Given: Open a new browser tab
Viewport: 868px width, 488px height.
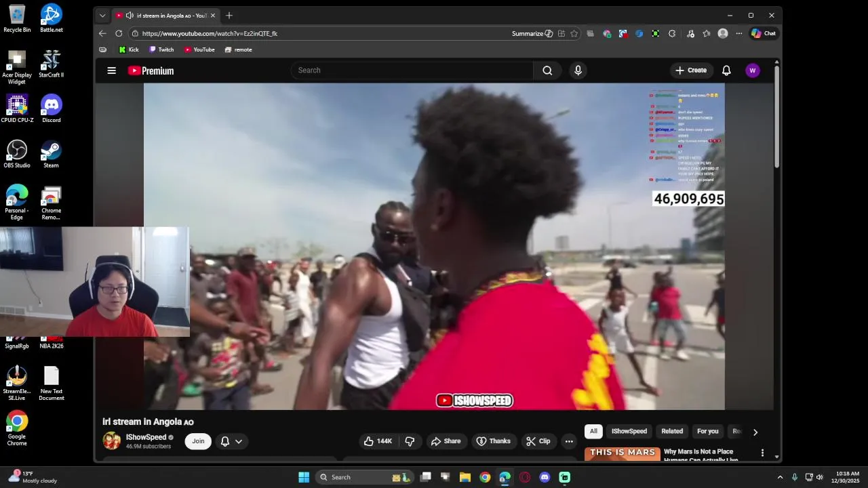Looking at the screenshot, I should pos(229,16).
